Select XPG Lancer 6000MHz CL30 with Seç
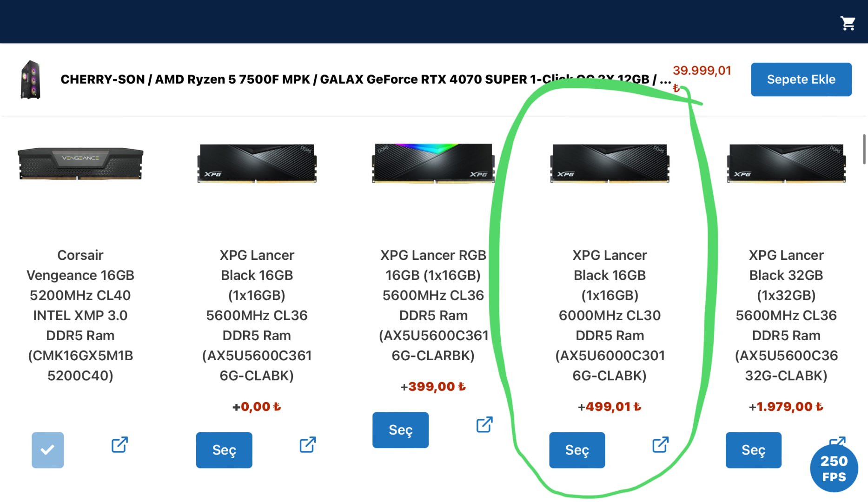The height and width of the screenshot is (502, 868). (577, 450)
